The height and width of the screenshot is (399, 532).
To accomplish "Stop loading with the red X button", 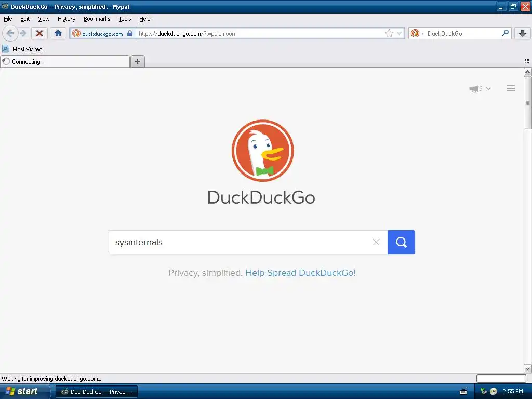I will click(39, 33).
